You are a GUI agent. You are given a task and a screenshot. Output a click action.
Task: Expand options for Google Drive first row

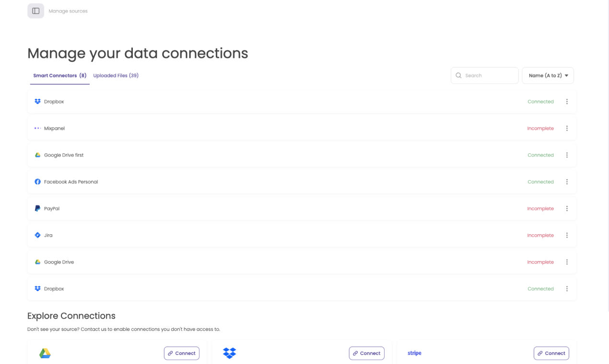coord(567,155)
